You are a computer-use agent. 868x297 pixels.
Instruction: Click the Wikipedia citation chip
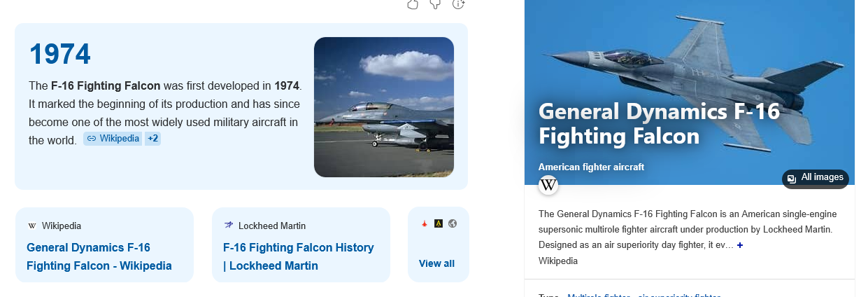pyautogui.click(x=113, y=139)
